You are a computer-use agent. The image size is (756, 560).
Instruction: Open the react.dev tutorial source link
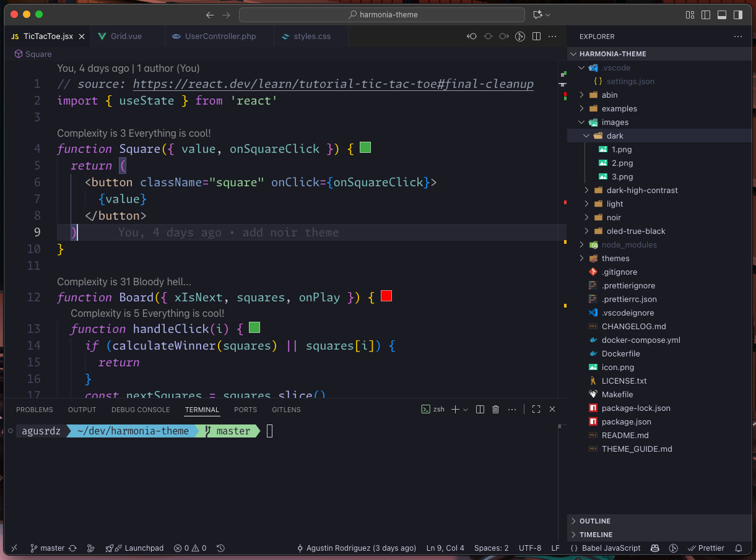pos(333,84)
